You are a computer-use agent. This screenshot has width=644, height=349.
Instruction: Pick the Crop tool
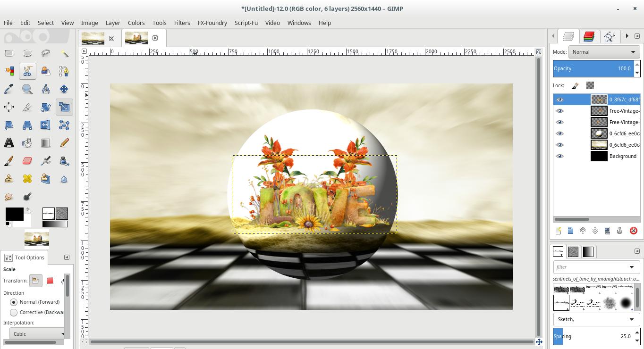pyautogui.click(x=27, y=107)
